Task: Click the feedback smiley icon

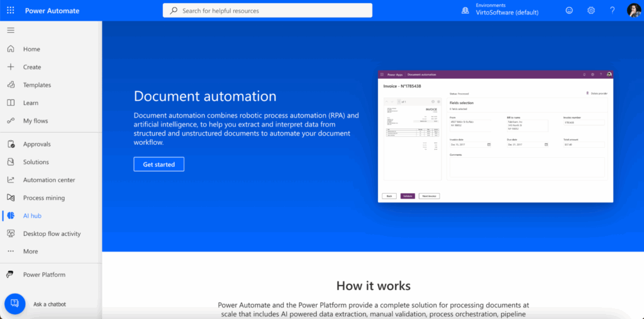Action: click(x=569, y=11)
